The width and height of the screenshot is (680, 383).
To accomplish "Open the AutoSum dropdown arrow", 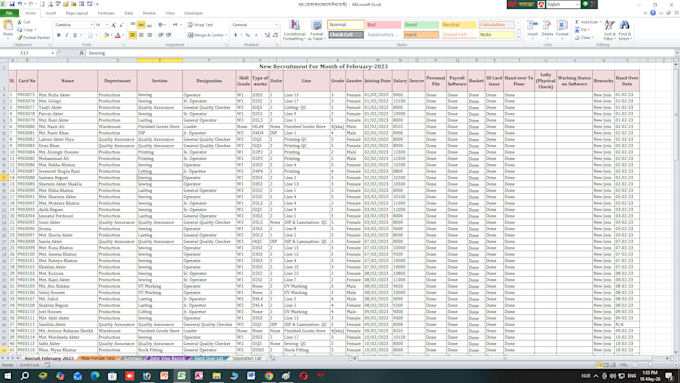I will pos(600,22).
